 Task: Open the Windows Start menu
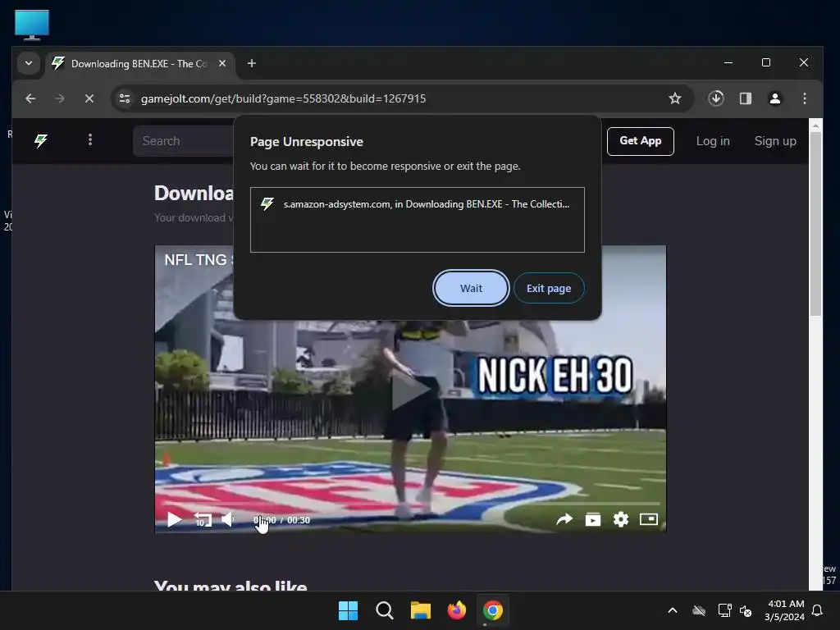click(x=348, y=610)
